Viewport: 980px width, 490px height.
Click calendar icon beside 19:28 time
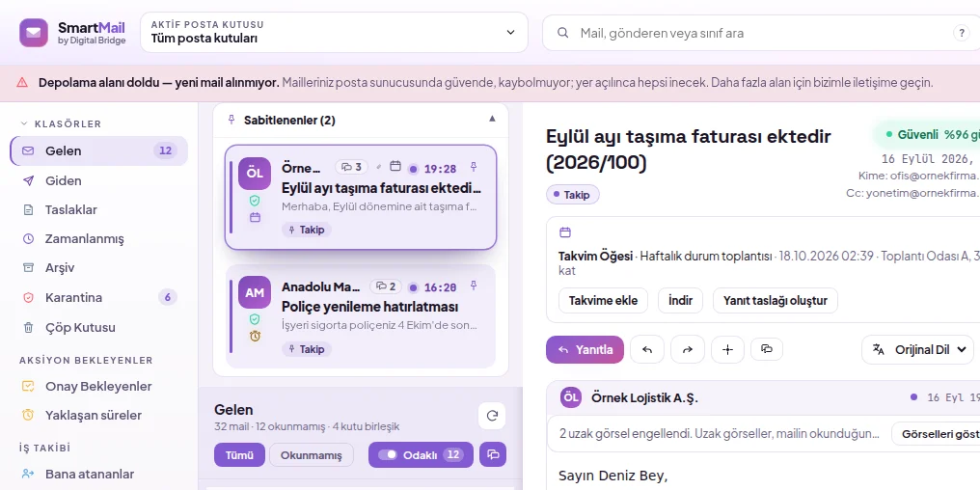395,166
